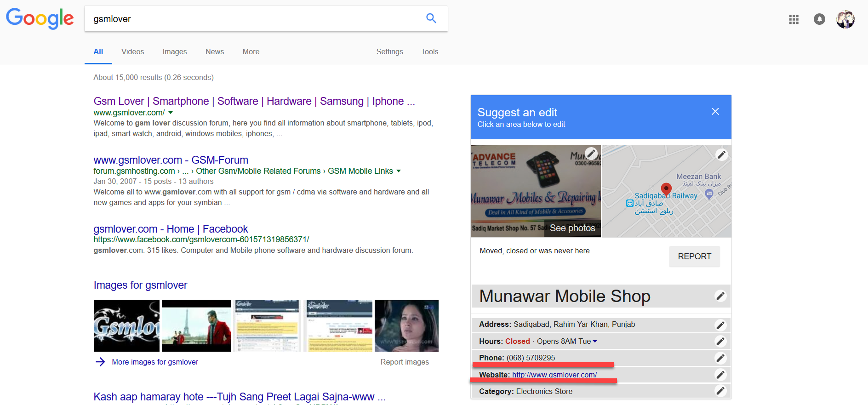Edit the Hours row pencil icon
Screen dimensions: 868x405
(720, 341)
